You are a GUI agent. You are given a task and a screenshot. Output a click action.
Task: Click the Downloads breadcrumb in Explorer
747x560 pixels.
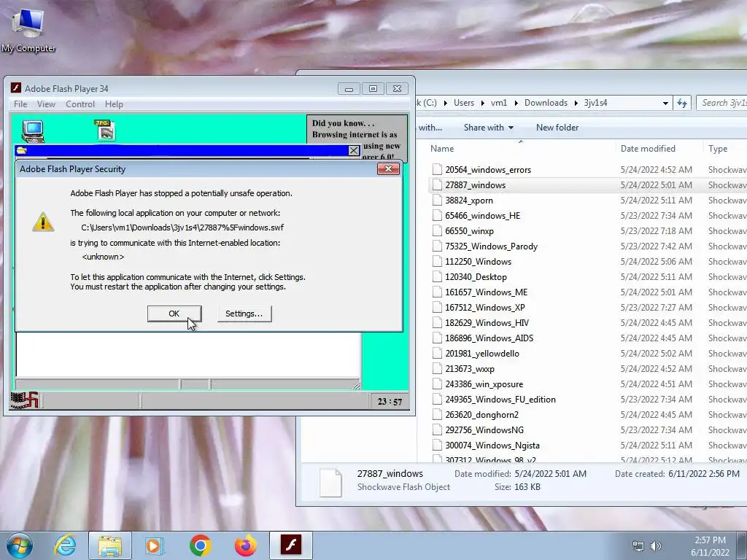(x=546, y=103)
